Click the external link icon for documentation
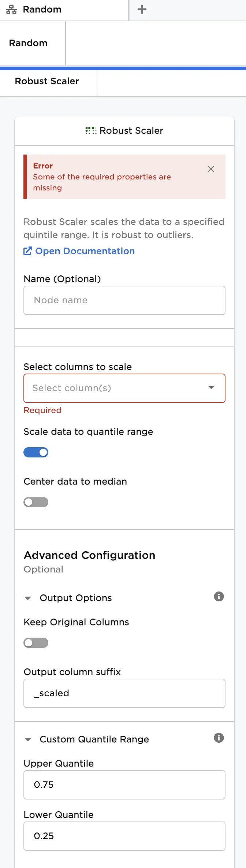This screenshot has width=246, height=868. (x=28, y=251)
